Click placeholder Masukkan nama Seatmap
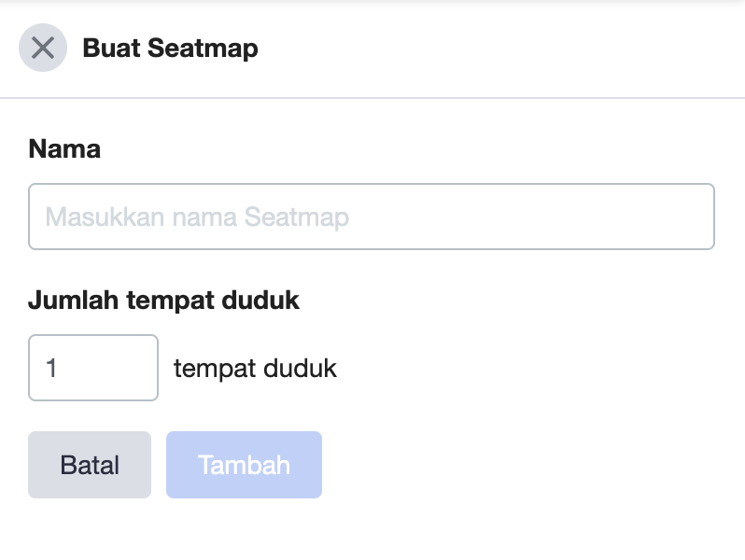745x560 pixels. [x=197, y=217]
